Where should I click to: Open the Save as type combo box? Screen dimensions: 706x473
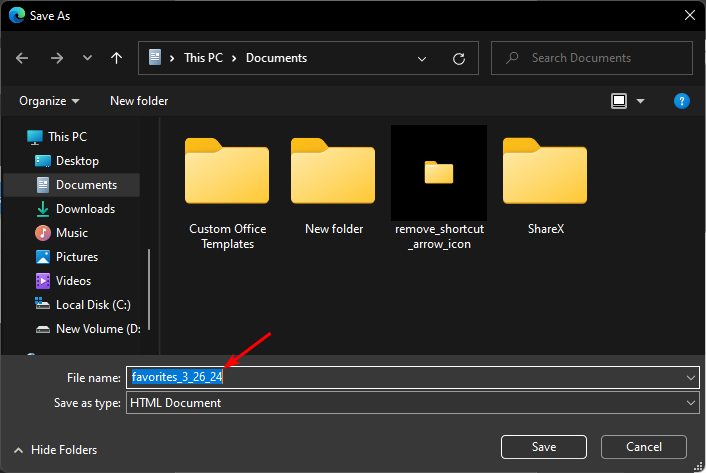tap(413, 402)
